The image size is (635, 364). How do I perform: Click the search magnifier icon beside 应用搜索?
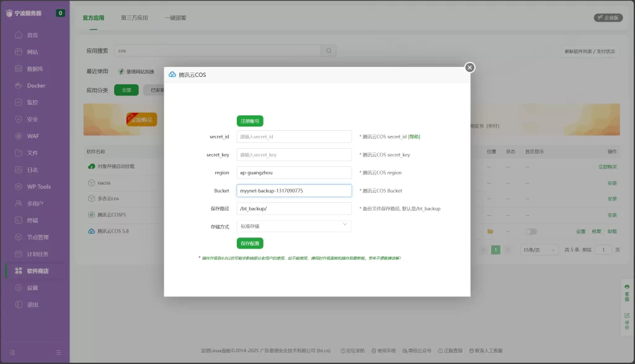(x=329, y=51)
